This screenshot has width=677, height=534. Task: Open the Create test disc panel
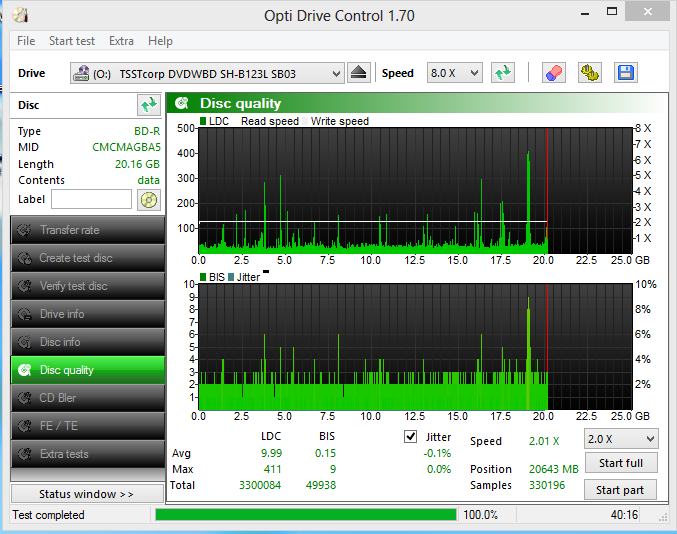pos(88,258)
